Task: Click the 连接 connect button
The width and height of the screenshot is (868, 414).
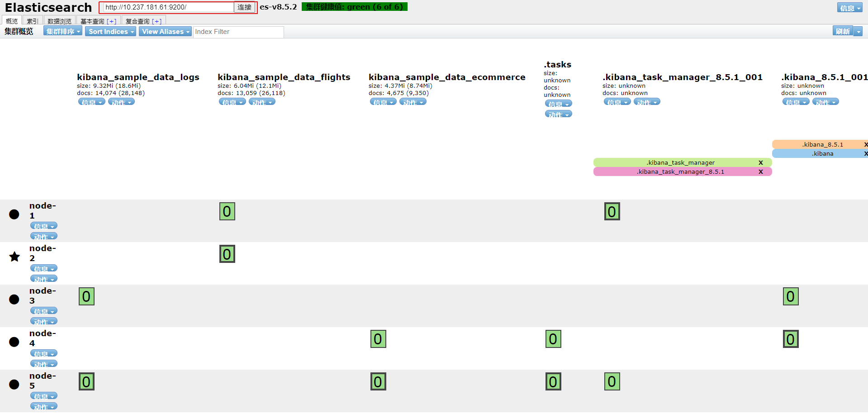Action: click(245, 7)
